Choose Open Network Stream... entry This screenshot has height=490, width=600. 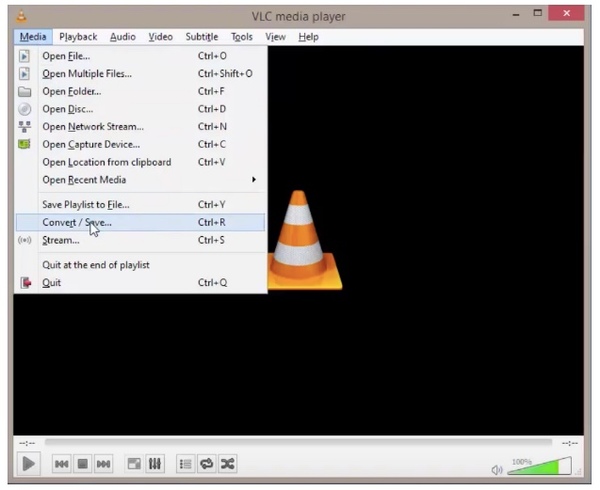click(140, 127)
